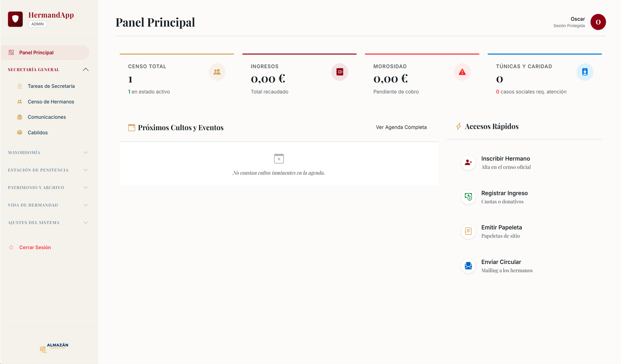
Task: Click the Emitir Papeleta document icon
Action: coord(468,231)
